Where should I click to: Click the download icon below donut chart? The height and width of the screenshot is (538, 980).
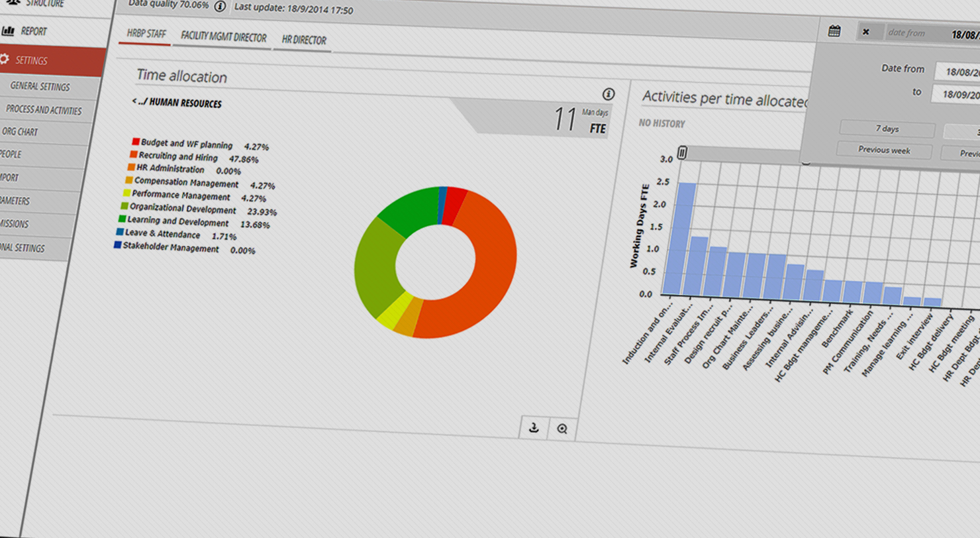click(x=534, y=428)
